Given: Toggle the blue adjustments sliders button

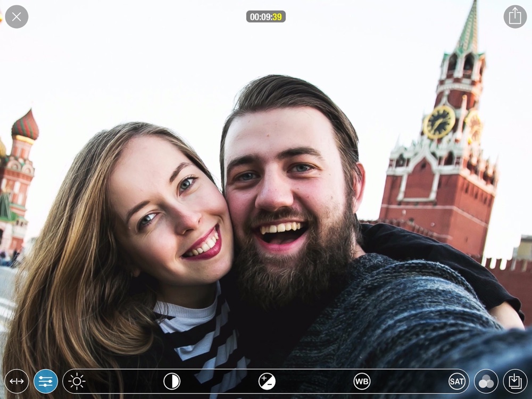Looking at the screenshot, I should [46, 381].
